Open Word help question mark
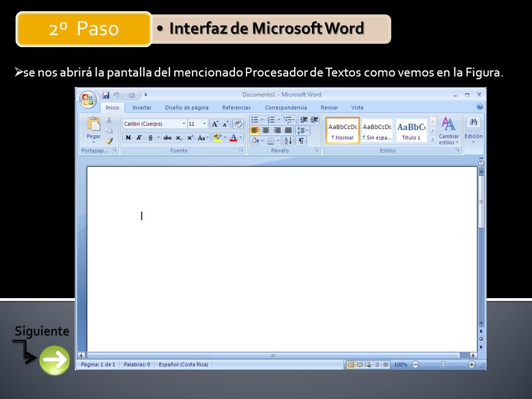532x399 pixels. tap(480, 107)
